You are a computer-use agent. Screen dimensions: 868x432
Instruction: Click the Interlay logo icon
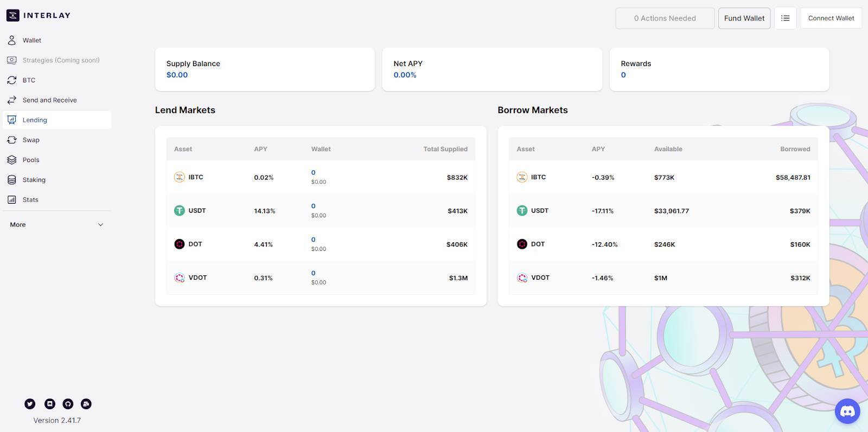tap(13, 15)
